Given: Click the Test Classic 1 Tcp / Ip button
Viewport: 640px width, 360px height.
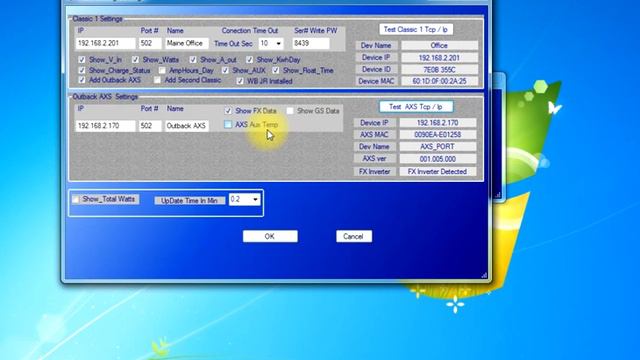Looking at the screenshot, I should pos(416,29).
